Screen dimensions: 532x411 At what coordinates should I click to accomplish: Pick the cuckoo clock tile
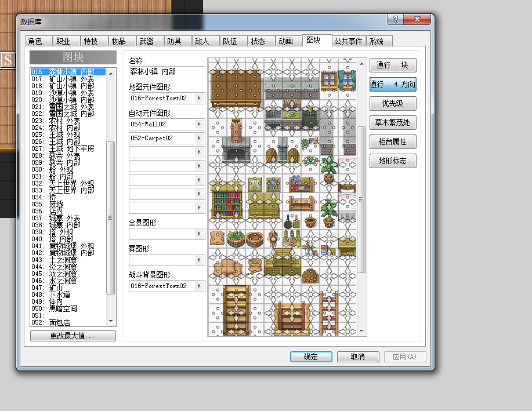pos(273,238)
